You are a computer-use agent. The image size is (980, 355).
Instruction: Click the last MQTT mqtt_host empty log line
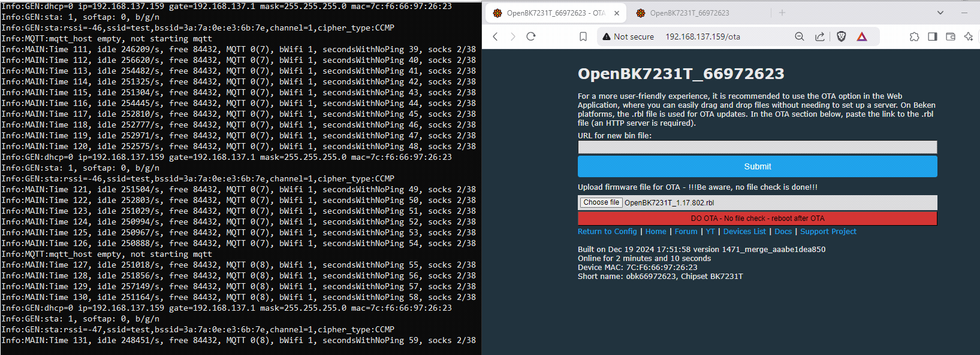[107, 254]
